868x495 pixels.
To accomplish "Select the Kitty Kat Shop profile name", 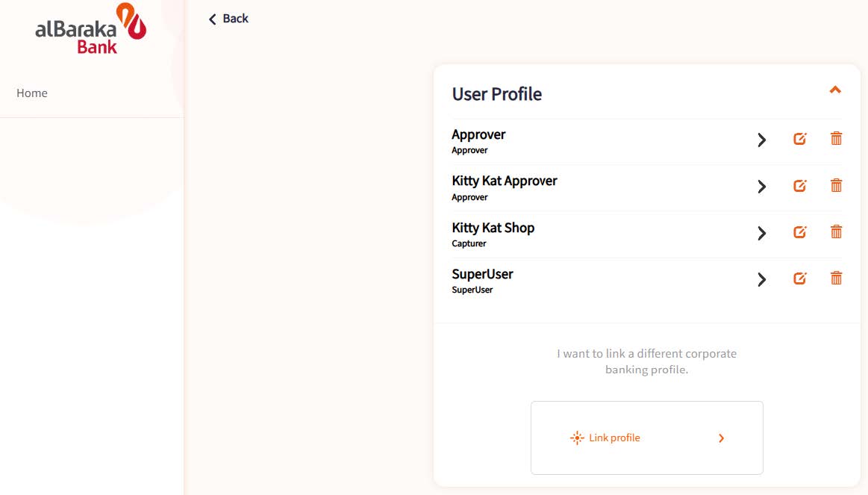I will [493, 228].
